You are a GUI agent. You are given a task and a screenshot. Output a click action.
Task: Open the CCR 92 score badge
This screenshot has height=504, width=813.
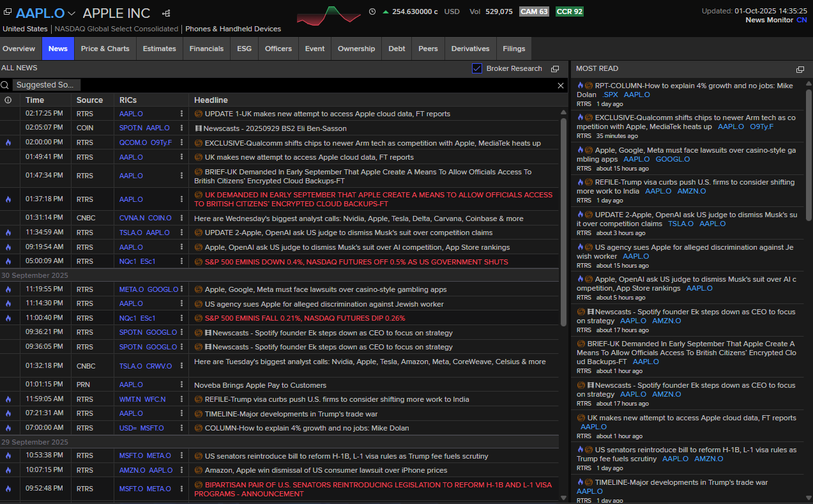(x=570, y=11)
